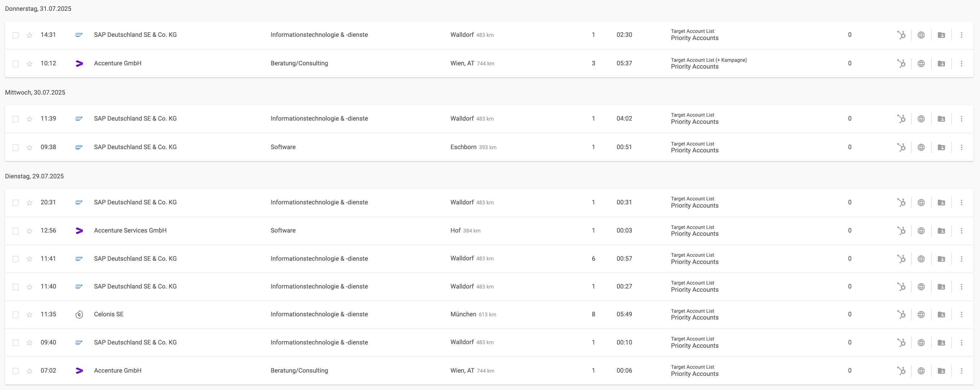This screenshot has height=390, width=980.
Task: Click folder icon in Celonis SE row
Action: coord(941,315)
